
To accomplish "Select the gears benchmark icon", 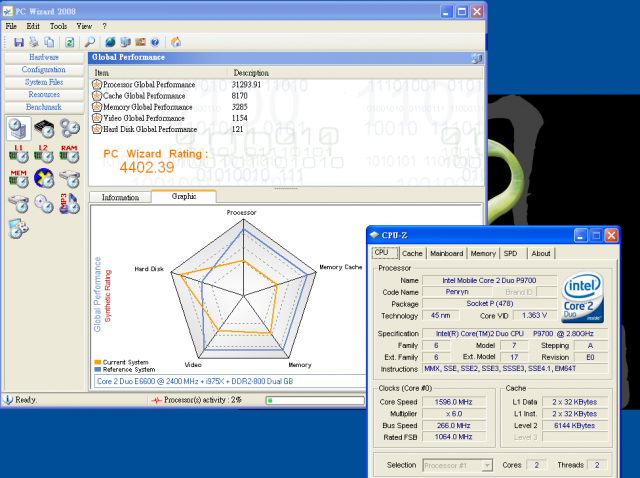I will (x=70, y=129).
